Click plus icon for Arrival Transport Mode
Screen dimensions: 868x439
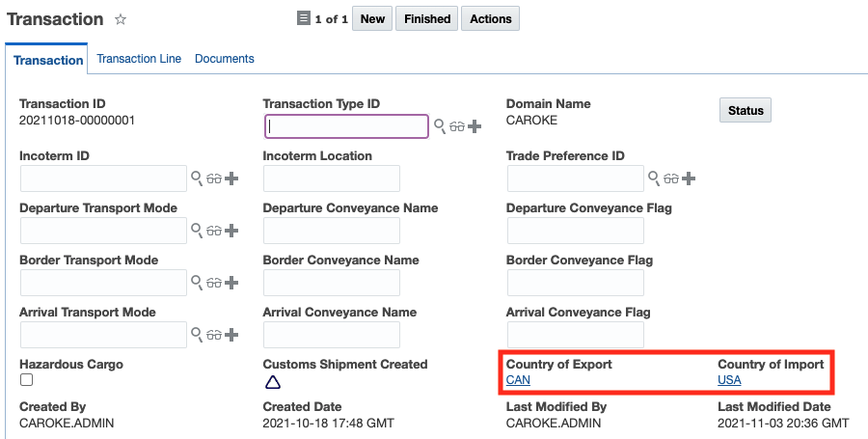pyautogui.click(x=231, y=335)
